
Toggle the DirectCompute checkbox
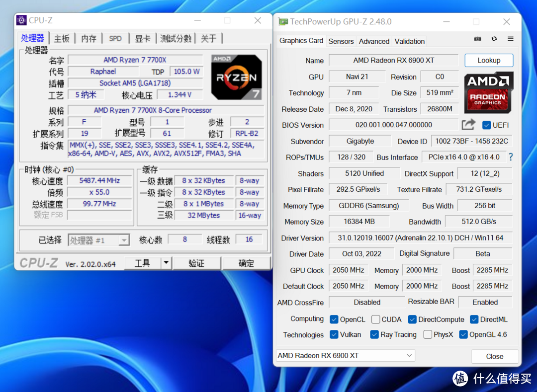412,319
